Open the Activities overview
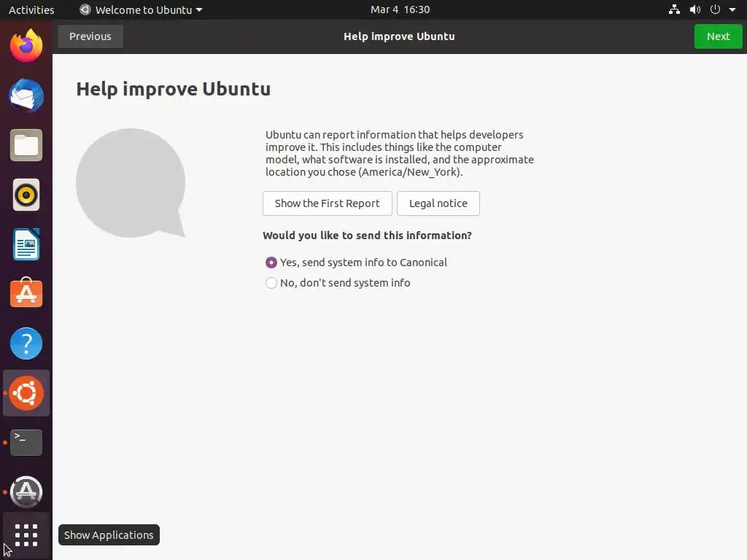Image resolution: width=747 pixels, height=560 pixels. click(31, 9)
